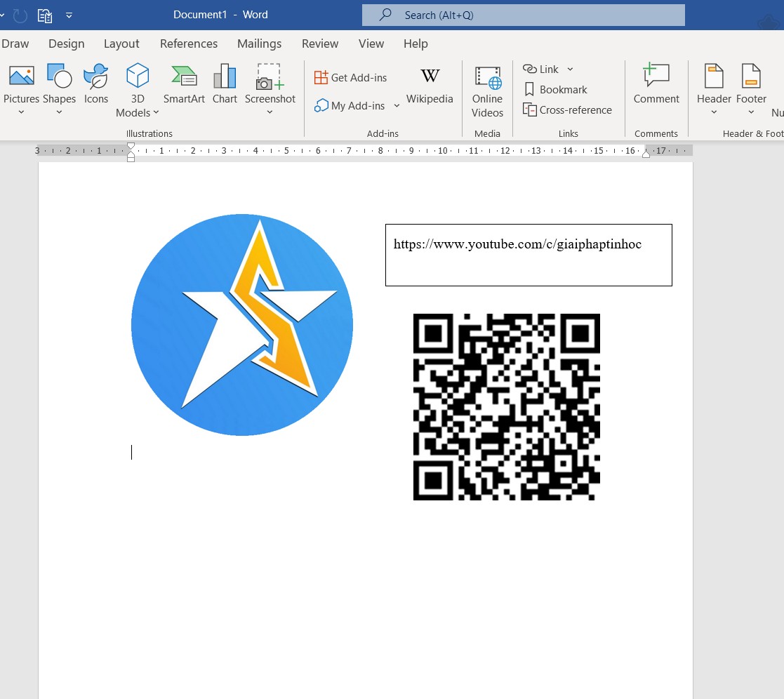The height and width of the screenshot is (699, 784).
Task: Add a new Comment
Action: point(656,84)
